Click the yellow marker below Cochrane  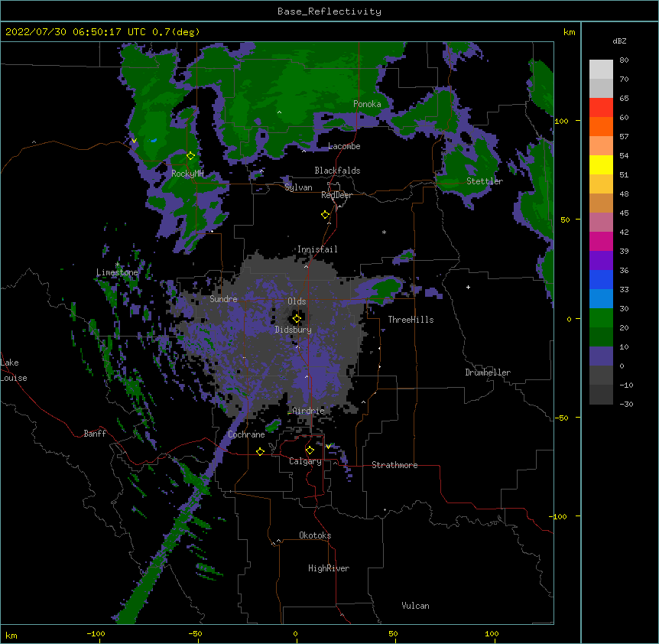tap(260, 451)
